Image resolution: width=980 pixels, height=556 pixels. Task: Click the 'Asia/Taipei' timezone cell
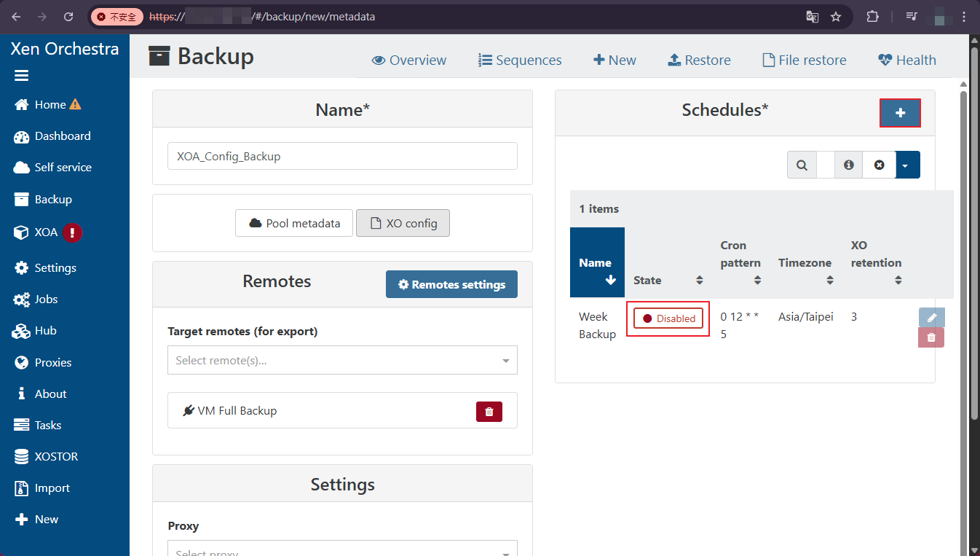coord(806,317)
